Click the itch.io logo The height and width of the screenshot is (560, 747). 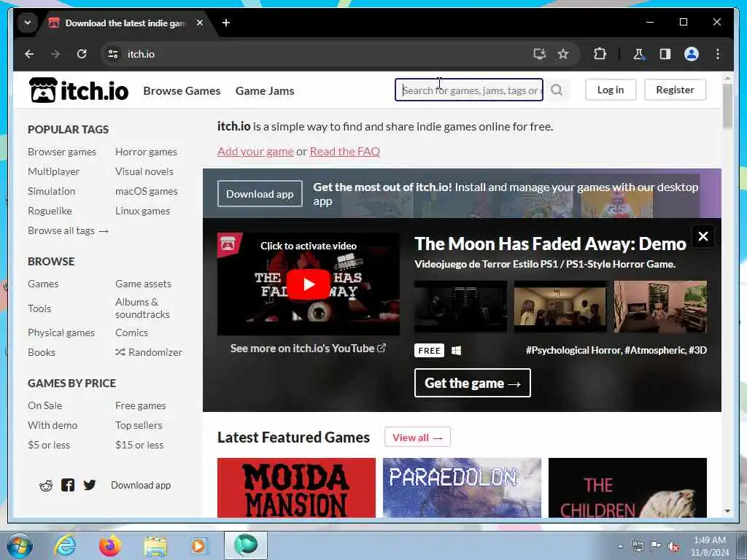79,90
